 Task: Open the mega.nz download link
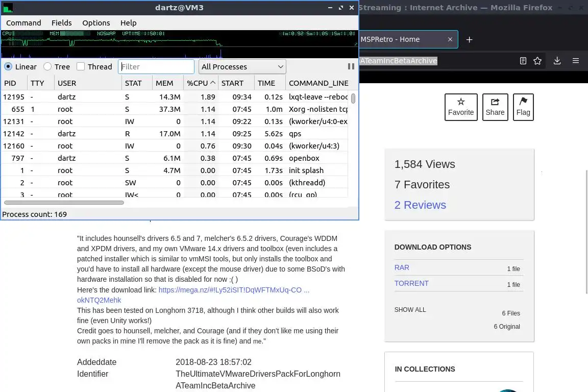234,290
